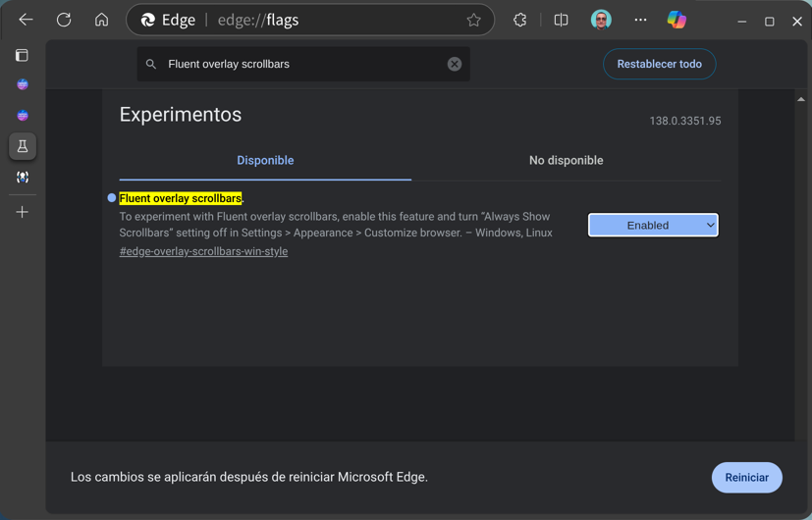The width and height of the screenshot is (812, 520).
Task: Clear the flags search with X icon
Action: pyautogui.click(x=455, y=64)
